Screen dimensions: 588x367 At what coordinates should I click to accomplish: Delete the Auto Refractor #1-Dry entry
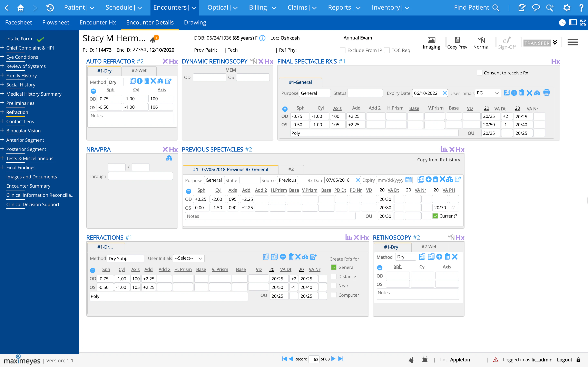147,81
